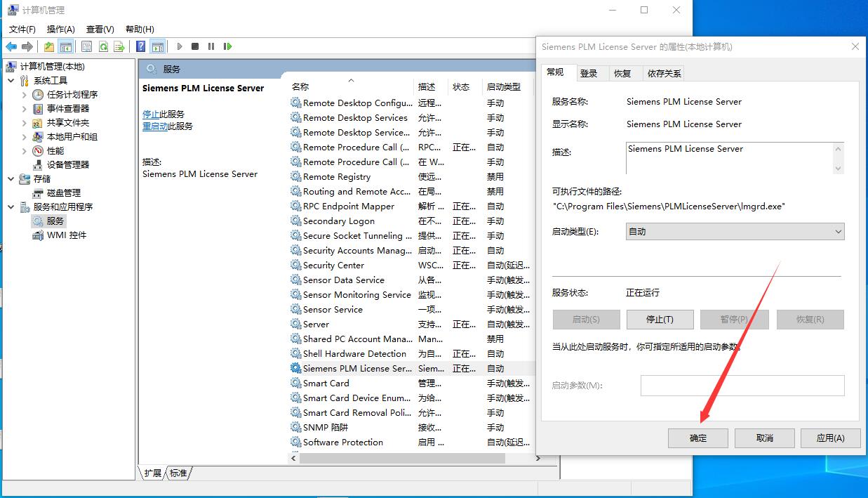Click the Up One Level folder icon
Image resolution: width=868 pixels, height=498 pixels.
[x=48, y=46]
